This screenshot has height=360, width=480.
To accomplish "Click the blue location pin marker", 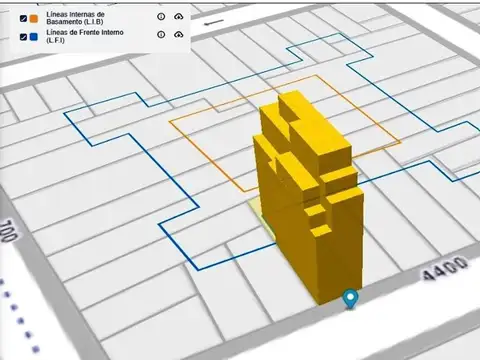I will click(x=350, y=298).
